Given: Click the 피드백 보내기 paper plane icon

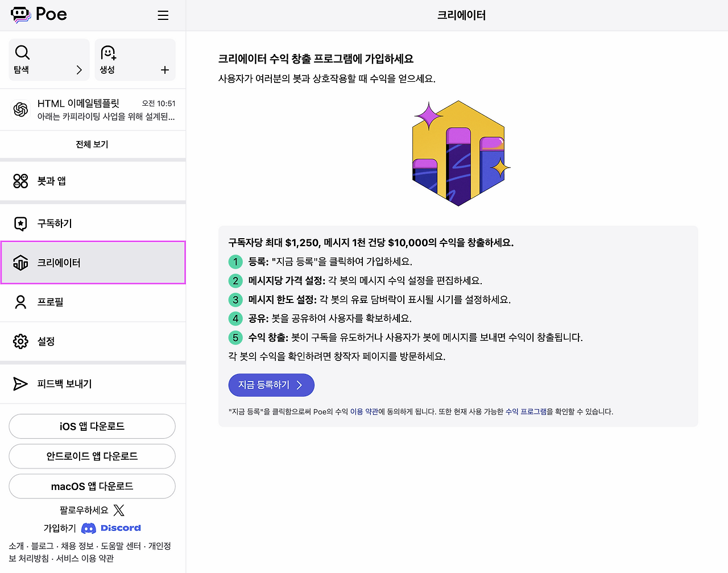Looking at the screenshot, I should click(20, 384).
